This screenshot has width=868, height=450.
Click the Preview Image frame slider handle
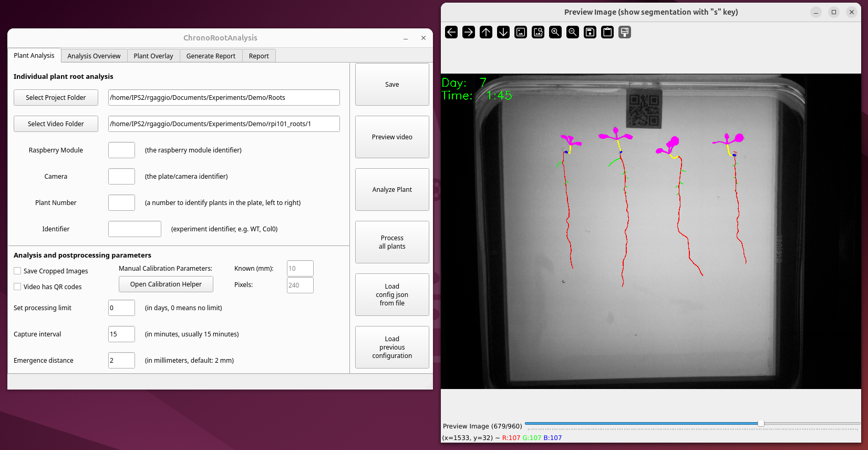pyautogui.click(x=761, y=423)
